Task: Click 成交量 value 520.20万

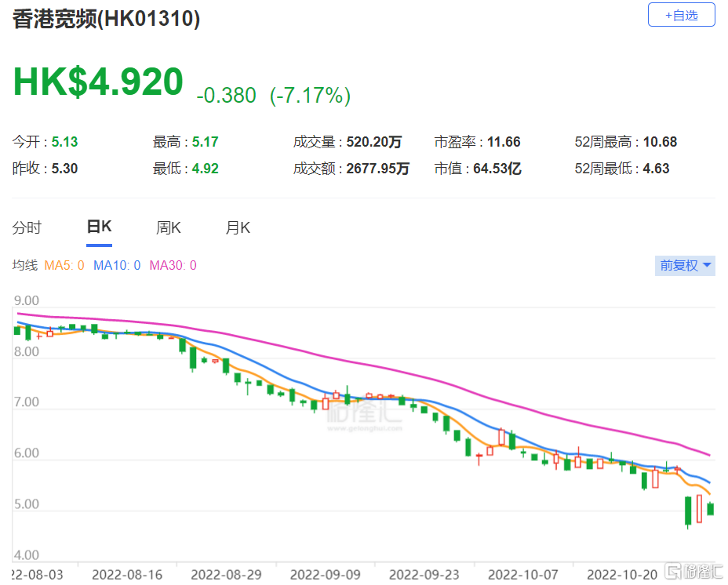Action: tap(373, 142)
